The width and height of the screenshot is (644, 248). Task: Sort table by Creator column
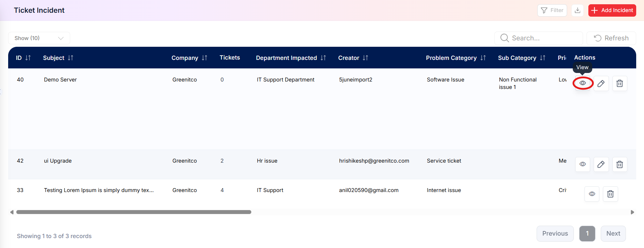point(365,58)
